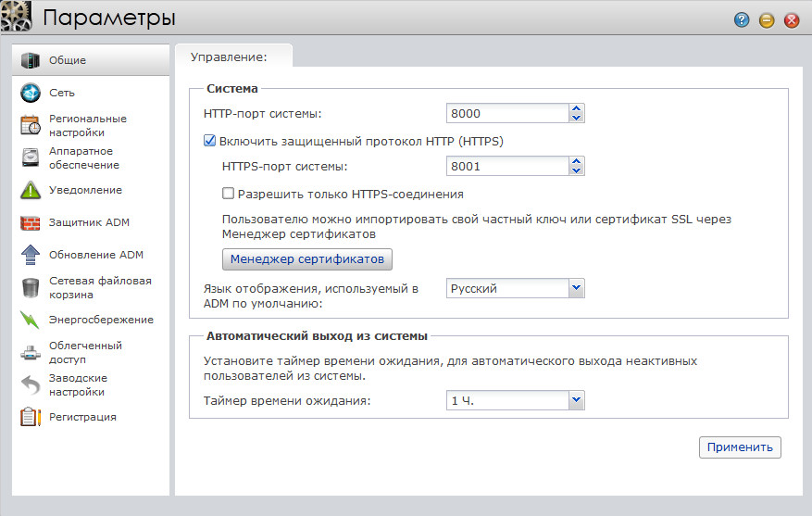Increase HTTP port with up arrow

coord(576,108)
